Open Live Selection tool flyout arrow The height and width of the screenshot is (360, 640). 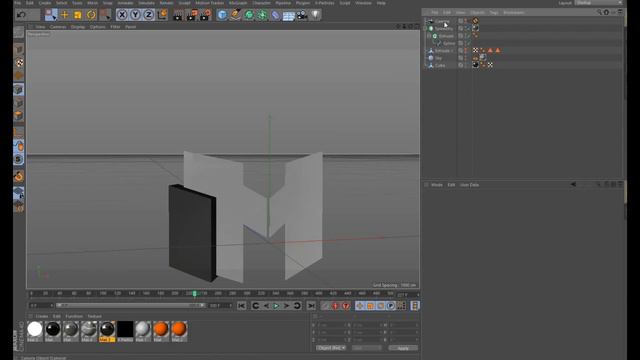coord(54,19)
